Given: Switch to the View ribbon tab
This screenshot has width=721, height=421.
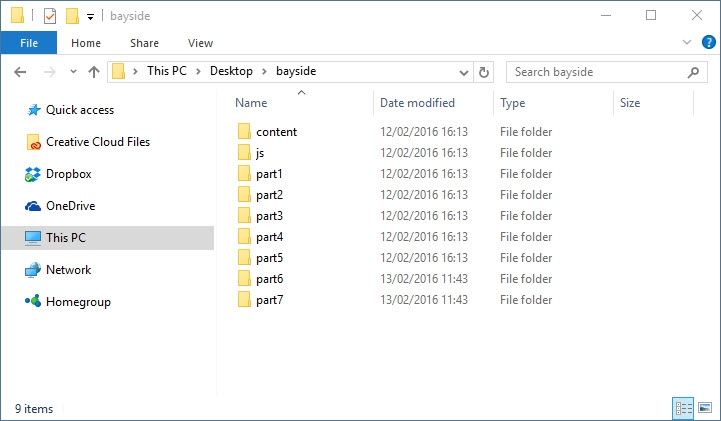Looking at the screenshot, I should (x=200, y=43).
